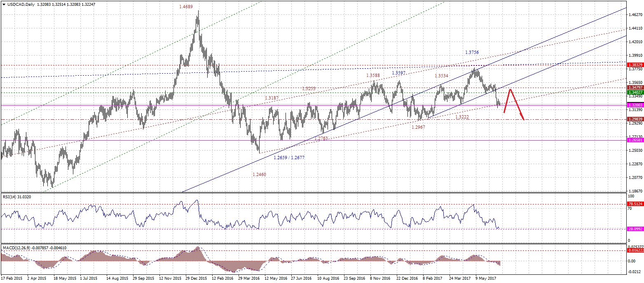Select the 1.37750 scale value
This screenshot has height=283, width=644.
click(635, 70)
